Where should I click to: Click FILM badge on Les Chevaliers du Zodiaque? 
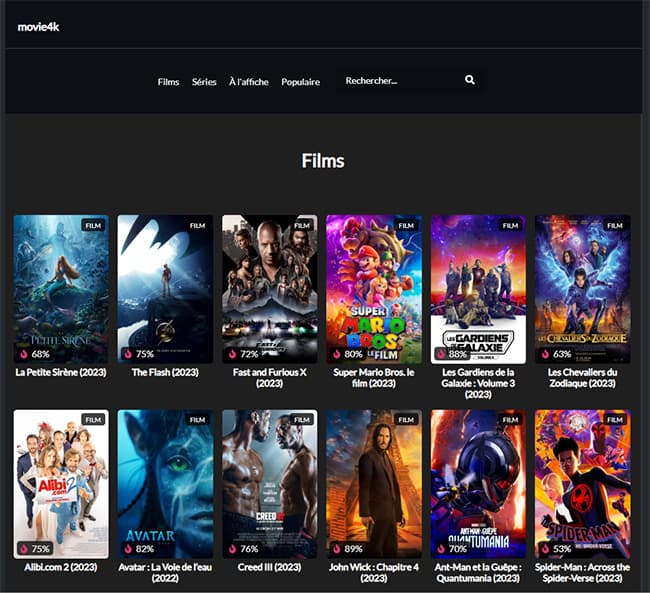[615, 226]
